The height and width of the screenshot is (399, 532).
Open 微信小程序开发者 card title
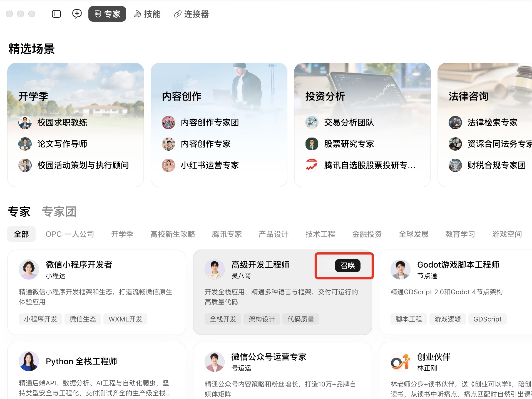click(x=79, y=265)
